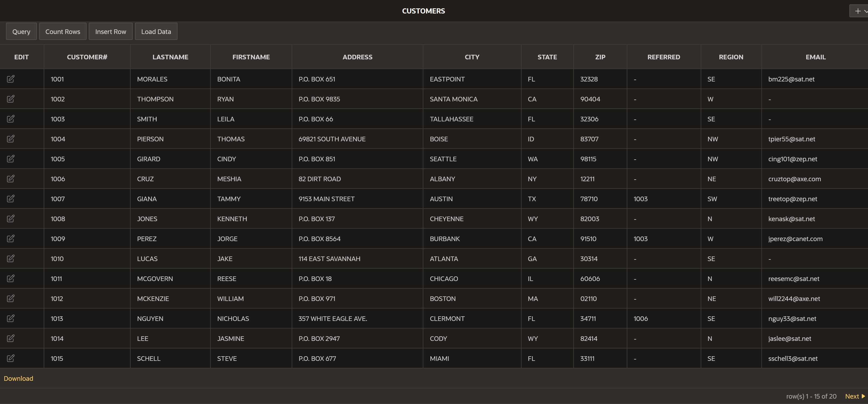Screen dimensions: 868x404
Task: Edit customer 1015 SCHELL entry
Action: coord(11,358)
